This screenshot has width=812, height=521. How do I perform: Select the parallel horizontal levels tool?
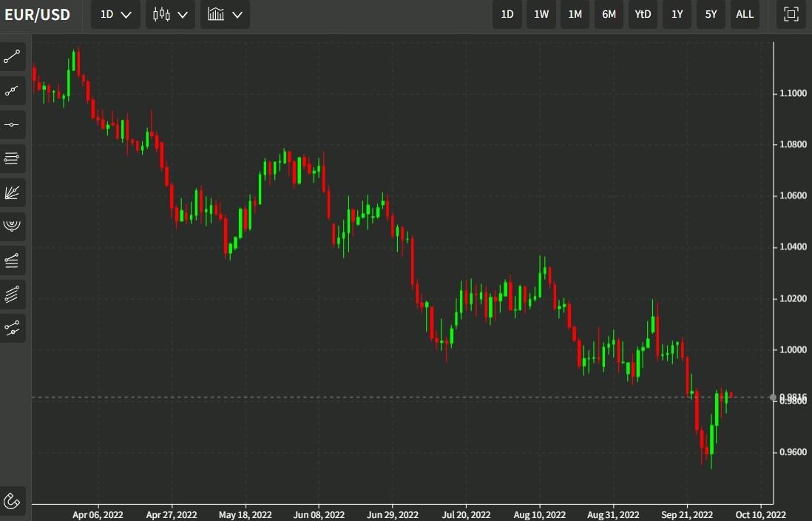click(12, 158)
